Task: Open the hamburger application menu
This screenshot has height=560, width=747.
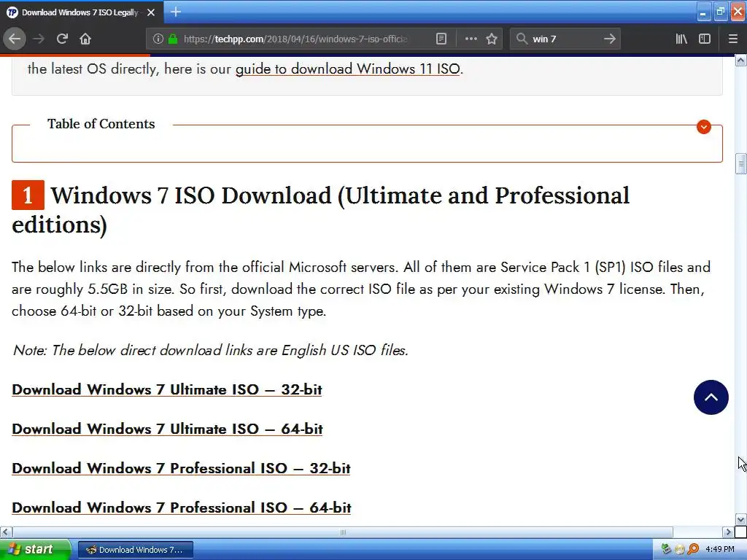Action: tap(732, 39)
